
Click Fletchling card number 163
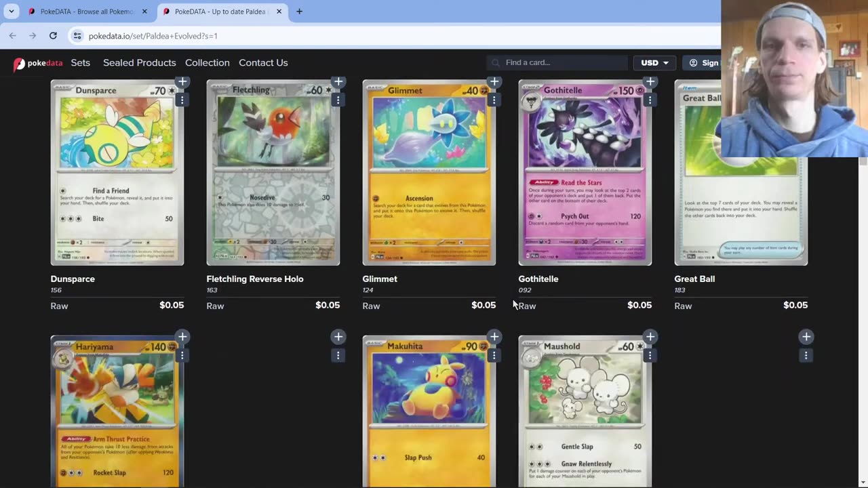pos(212,290)
